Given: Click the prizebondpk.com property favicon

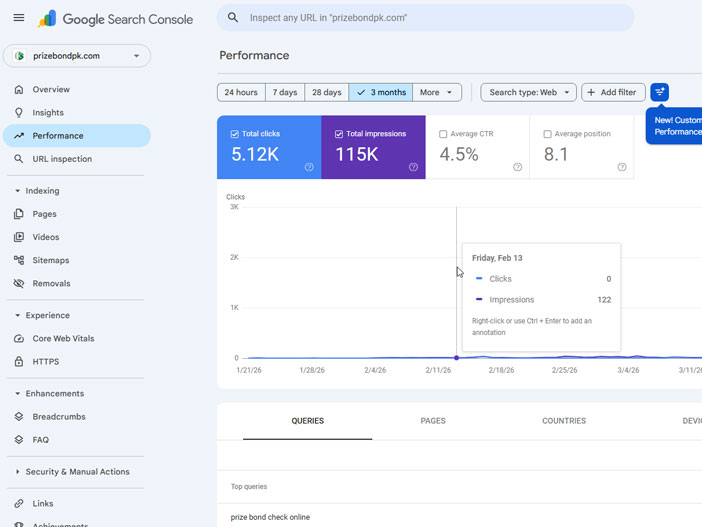Looking at the screenshot, I should point(19,56).
